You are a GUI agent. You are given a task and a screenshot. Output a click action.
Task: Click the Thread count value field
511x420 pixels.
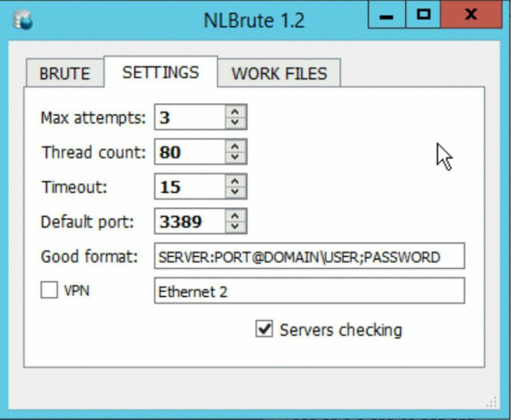[x=190, y=152]
